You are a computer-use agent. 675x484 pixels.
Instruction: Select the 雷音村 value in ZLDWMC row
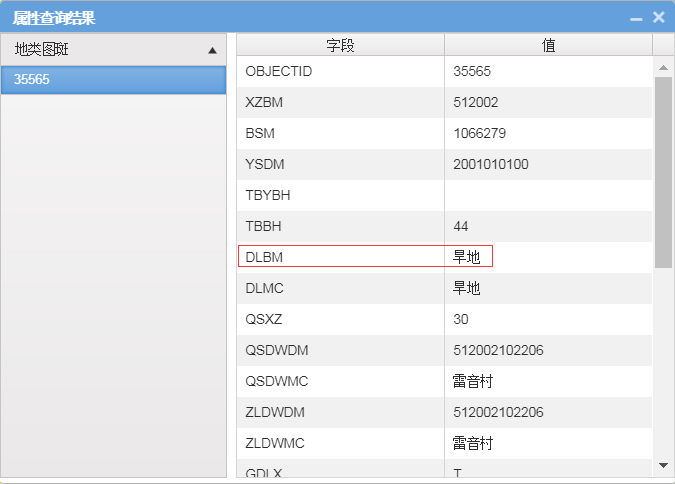tap(548, 444)
